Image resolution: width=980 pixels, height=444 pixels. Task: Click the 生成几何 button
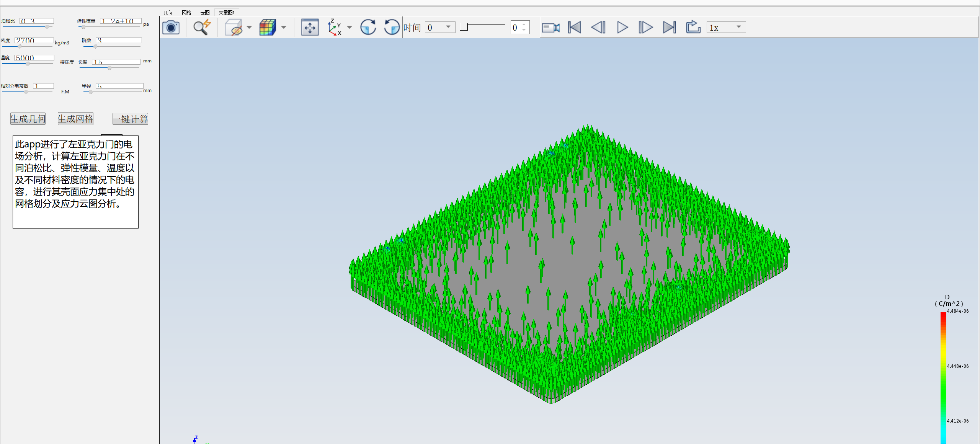click(x=28, y=119)
